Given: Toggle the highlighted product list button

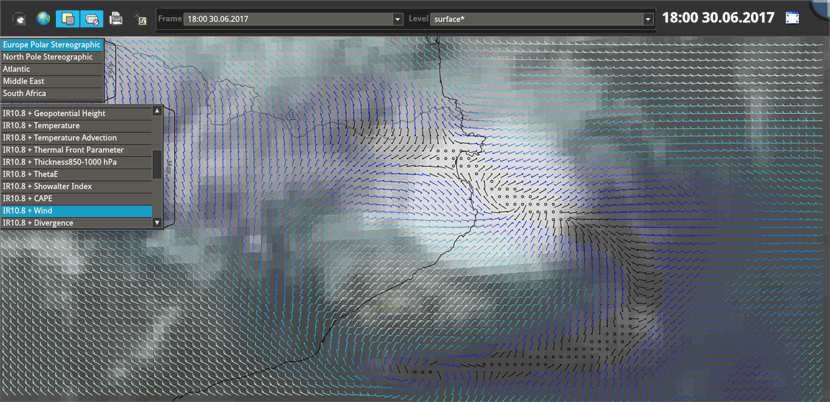Looking at the screenshot, I should pos(91,18).
